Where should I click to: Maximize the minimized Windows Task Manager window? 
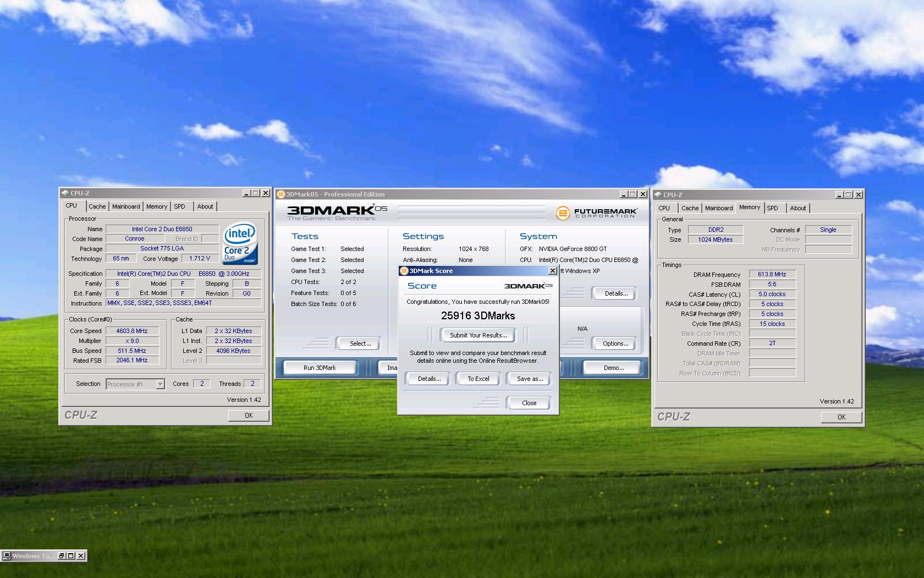[71, 556]
